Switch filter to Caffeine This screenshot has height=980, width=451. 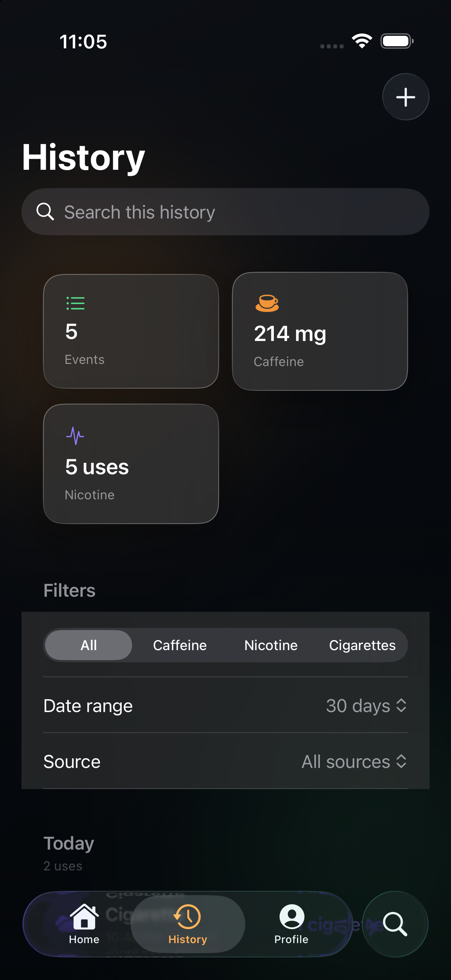(x=180, y=645)
